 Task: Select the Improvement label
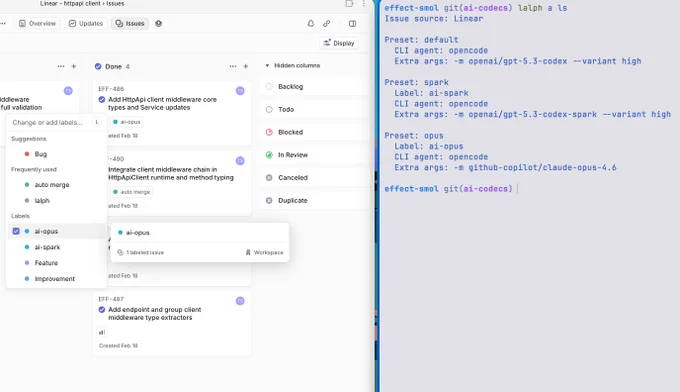pos(56,278)
